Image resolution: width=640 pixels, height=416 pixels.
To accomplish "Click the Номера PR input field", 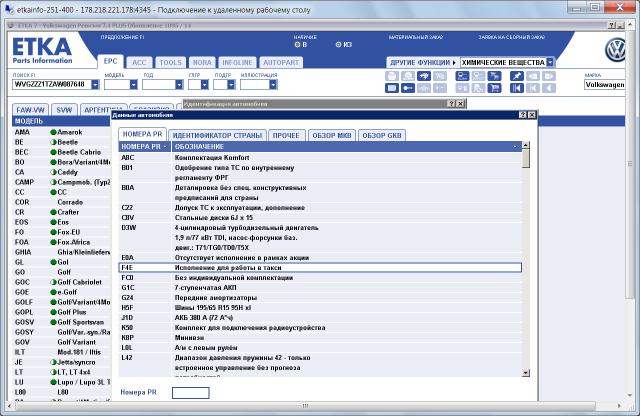I will pyautogui.click(x=191, y=393).
